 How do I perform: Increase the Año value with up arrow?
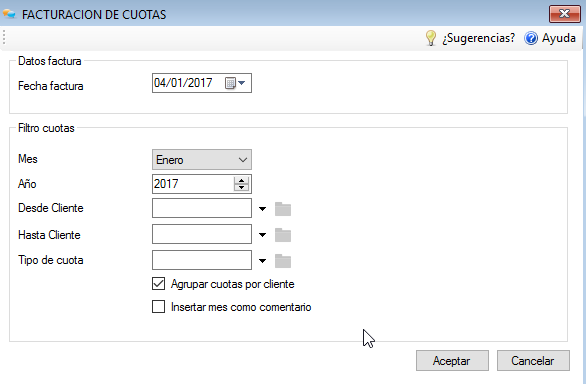[241, 180]
